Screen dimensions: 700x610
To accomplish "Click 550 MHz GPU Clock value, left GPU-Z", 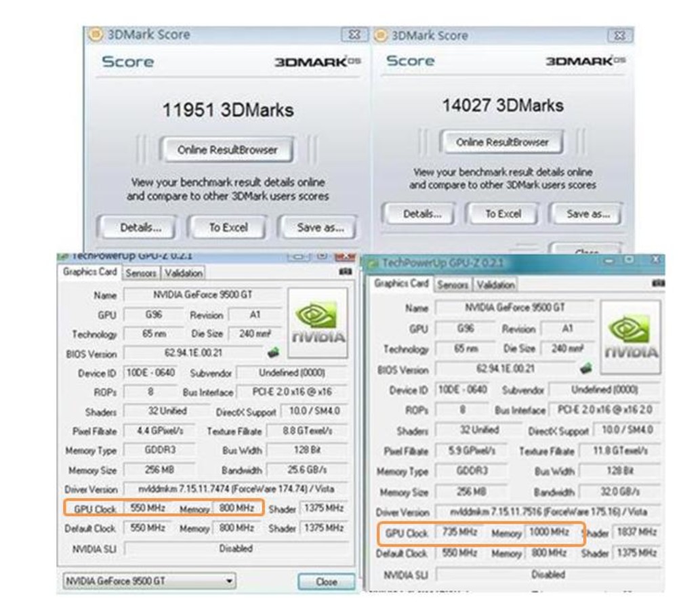I will pyautogui.click(x=148, y=508).
